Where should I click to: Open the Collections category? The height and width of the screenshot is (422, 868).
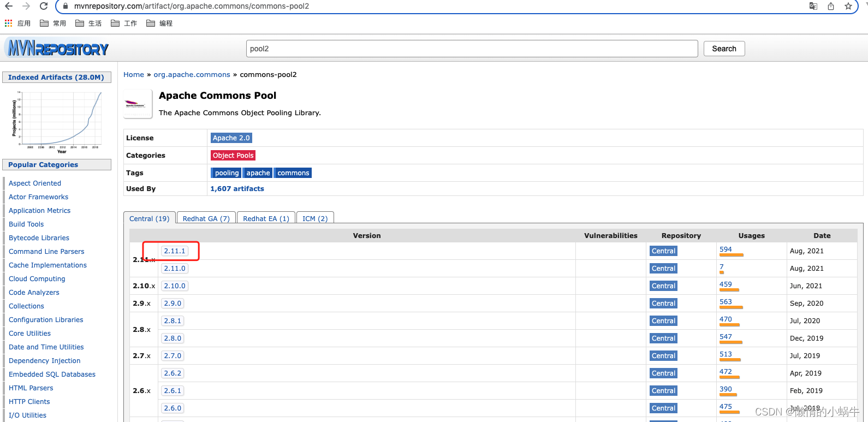26,306
